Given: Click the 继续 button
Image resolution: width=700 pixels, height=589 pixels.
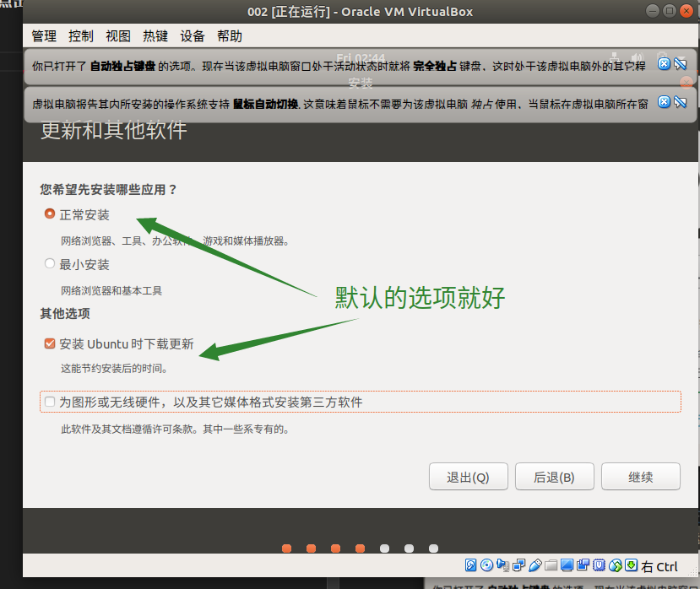Looking at the screenshot, I should tap(641, 477).
